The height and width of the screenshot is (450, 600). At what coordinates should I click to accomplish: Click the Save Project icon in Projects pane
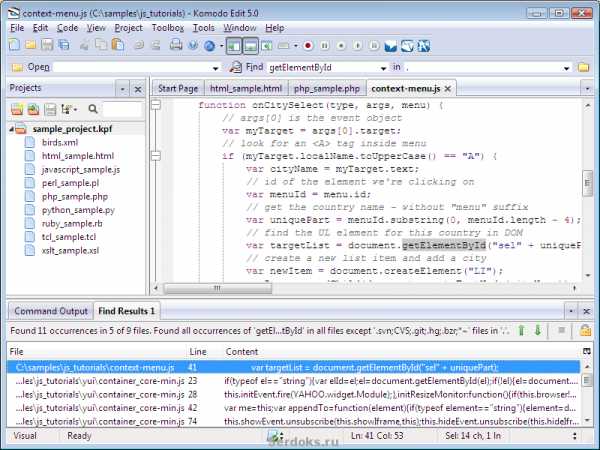coord(50,109)
